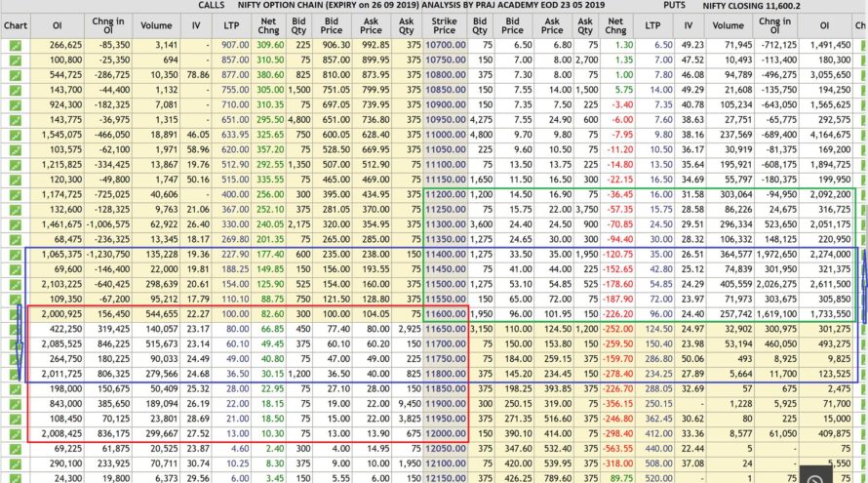Click calls-side chart icon in 10900.00 strike row
The height and width of the screenshot is (483, 868).
click(15, 105)
